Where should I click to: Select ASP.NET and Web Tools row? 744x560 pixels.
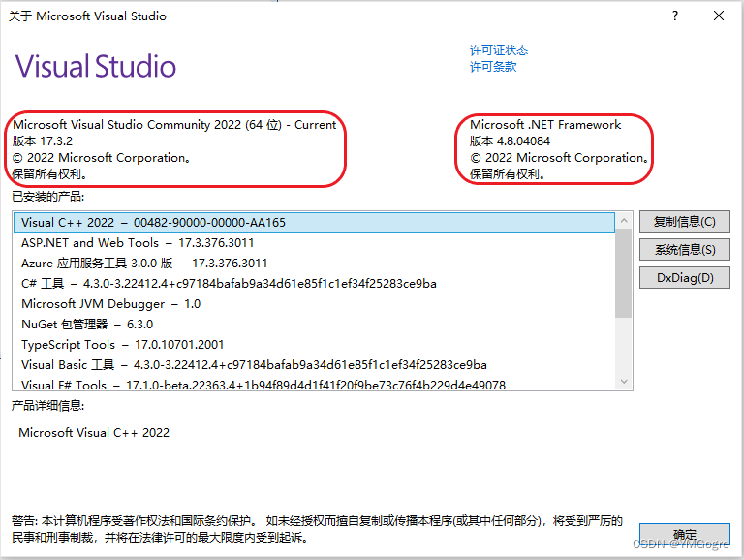click(x=314, y=243)
